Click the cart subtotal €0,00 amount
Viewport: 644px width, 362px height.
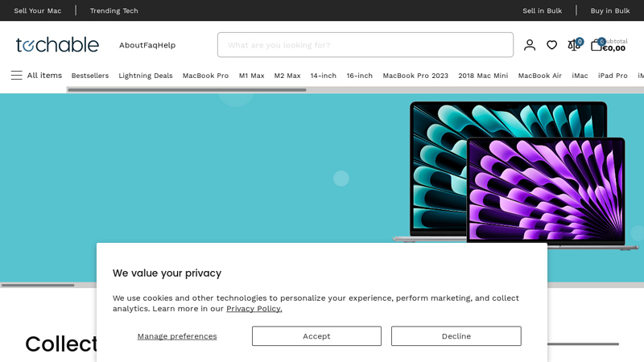(x=613, y=48)
